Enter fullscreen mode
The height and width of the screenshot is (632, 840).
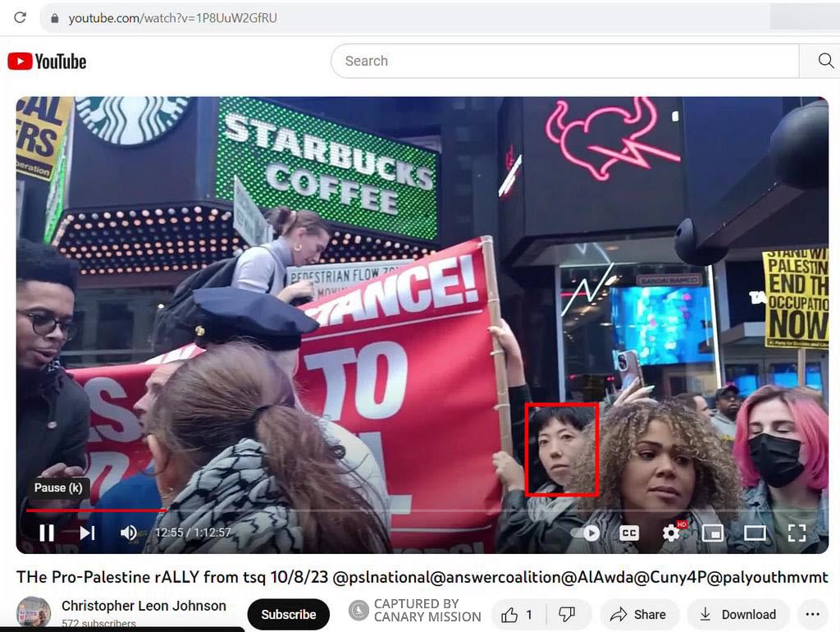(797, 532)
